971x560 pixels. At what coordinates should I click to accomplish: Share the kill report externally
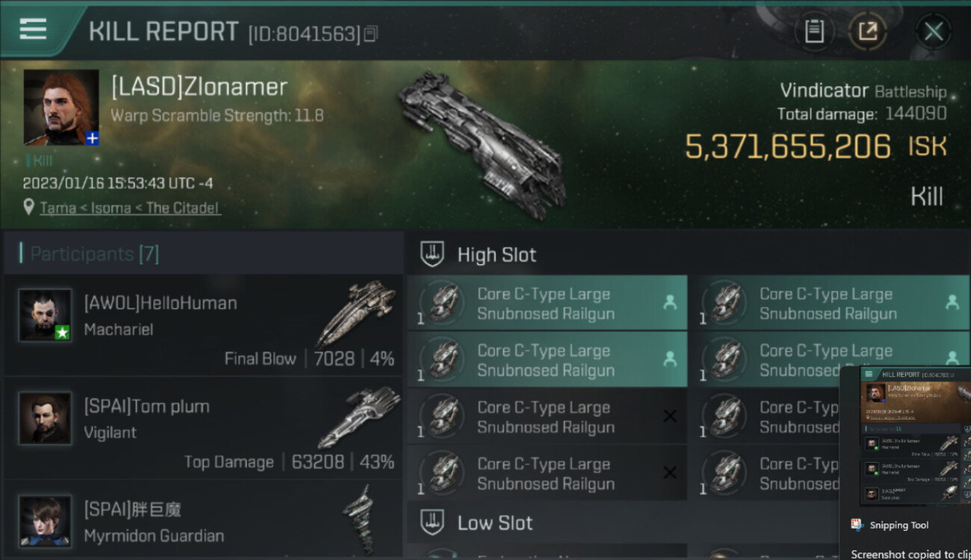867,31
